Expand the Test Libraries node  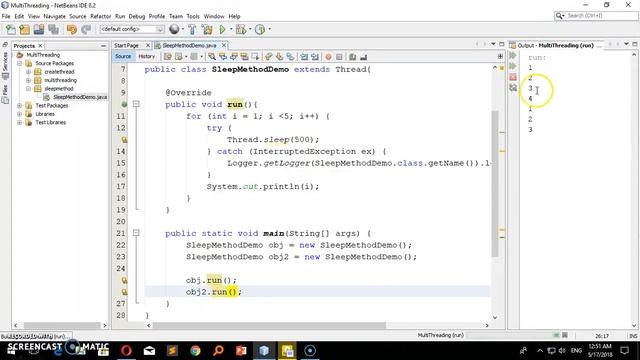pos(20,122)
